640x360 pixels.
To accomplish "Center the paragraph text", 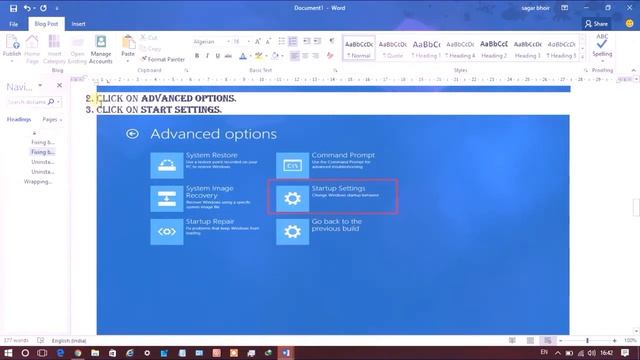I will (305, 56).
